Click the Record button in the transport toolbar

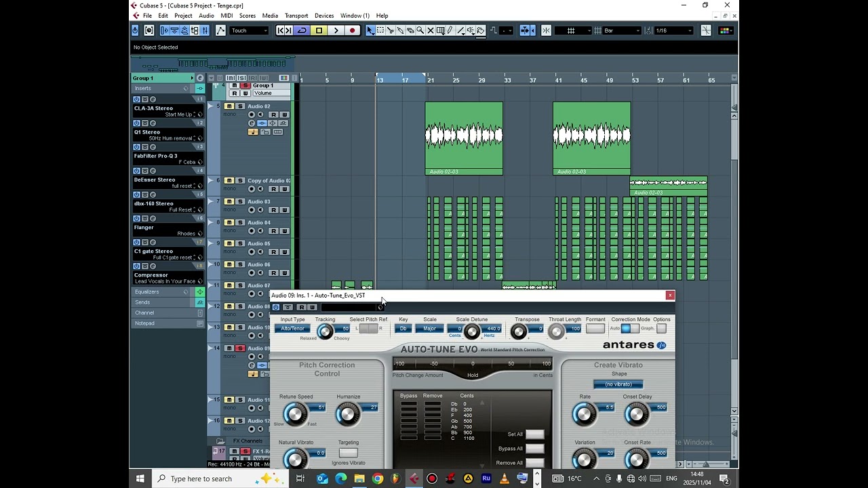pos(352,30)
